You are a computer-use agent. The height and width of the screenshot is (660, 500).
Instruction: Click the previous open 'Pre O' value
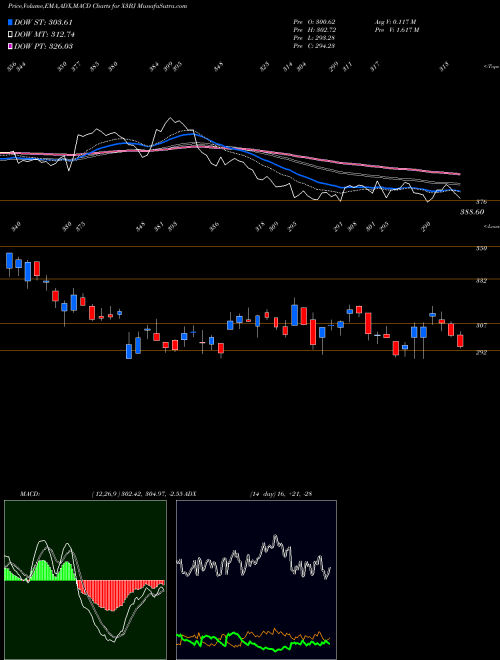[x=314, y=22]
